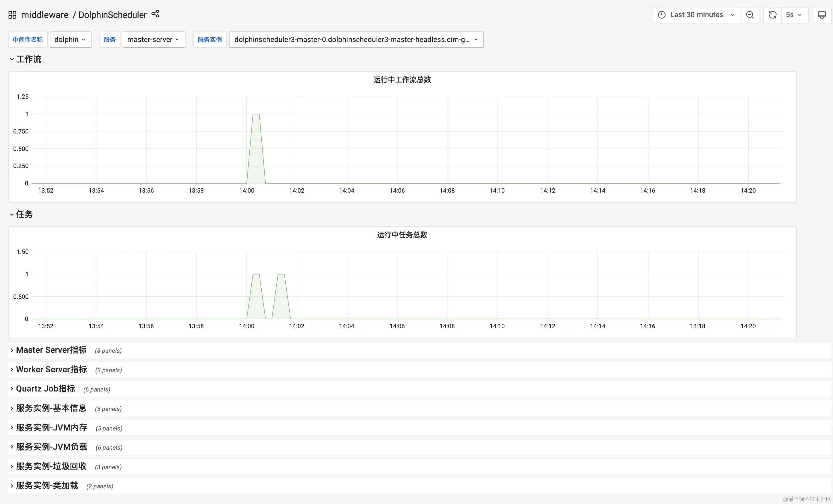Click the 运行中任务总数 panel title

pyautogui.click(x=402, y=235)
